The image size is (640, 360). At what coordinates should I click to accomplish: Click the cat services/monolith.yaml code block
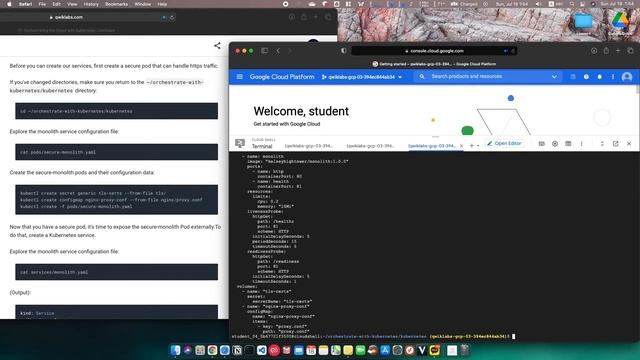point(116,272)
